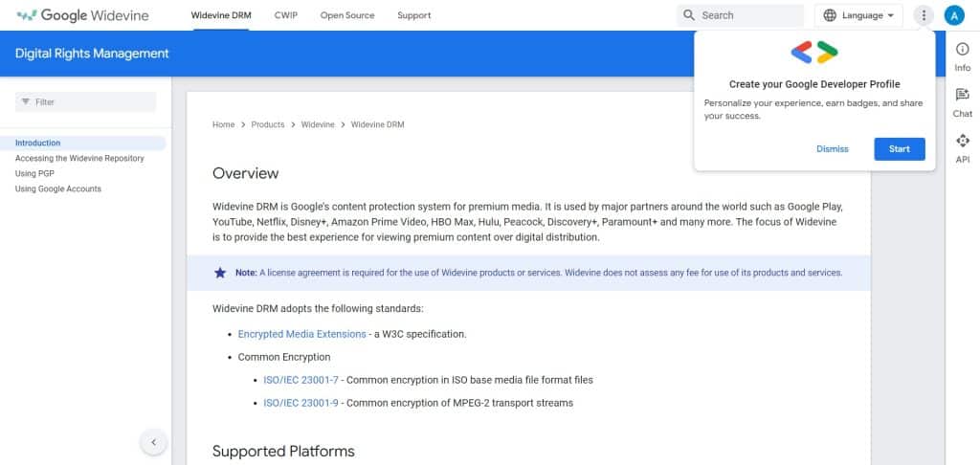Click the Search input field
The image size is (980, 465).
(741, 15)
